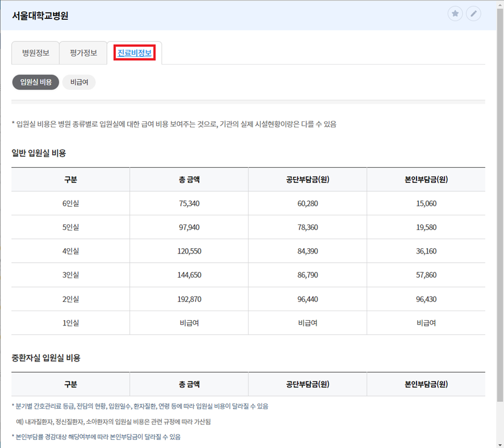Screen dimensions: 504x448
Task: Select the 진료비정보 tab
Action: coord(134,53)
